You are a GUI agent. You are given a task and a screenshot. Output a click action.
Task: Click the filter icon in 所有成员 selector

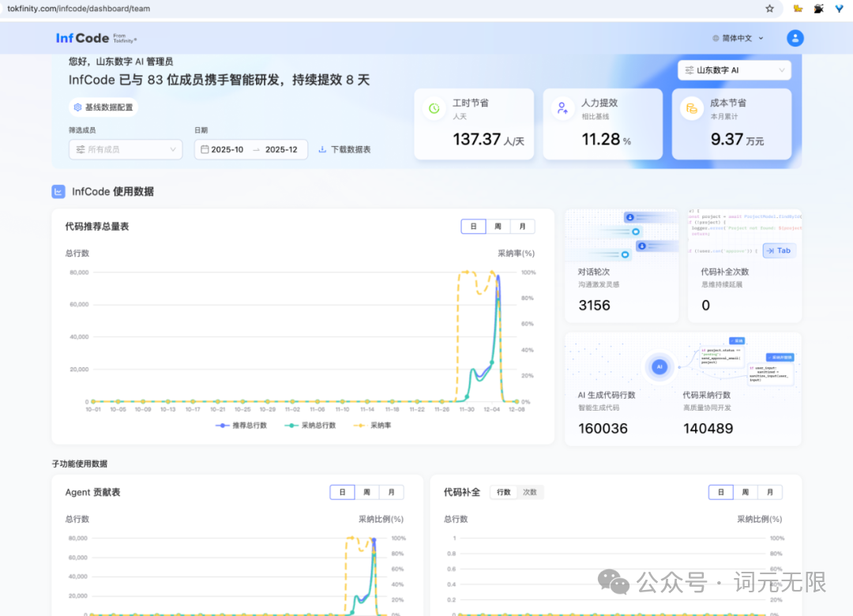[81, 149]
